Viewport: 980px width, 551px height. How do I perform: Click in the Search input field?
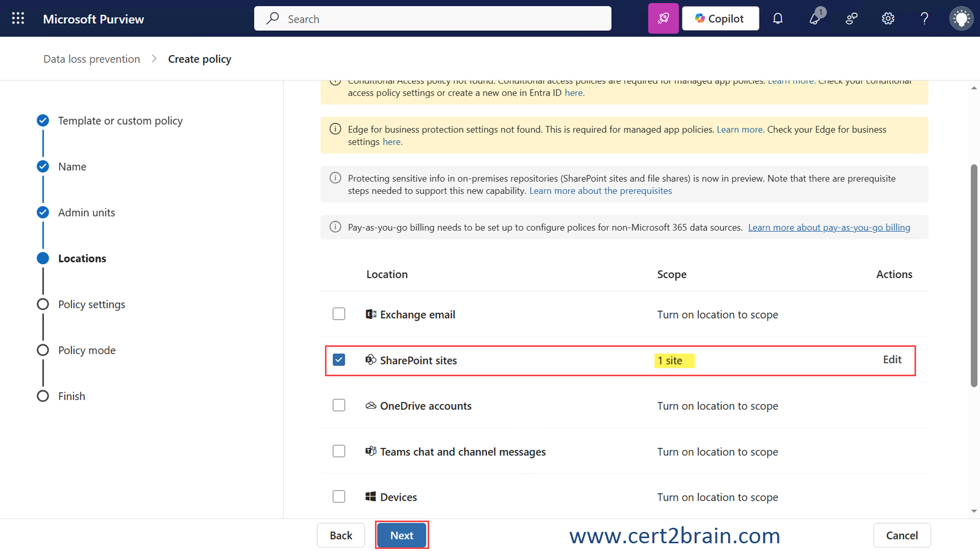[432, 19]
